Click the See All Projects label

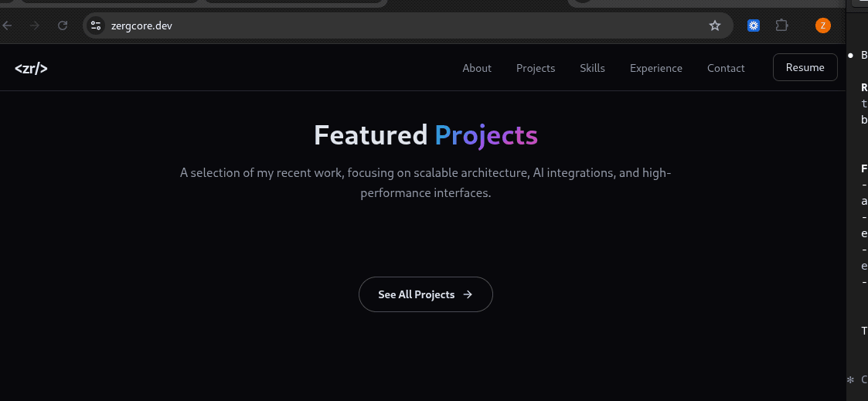(417, 294)
